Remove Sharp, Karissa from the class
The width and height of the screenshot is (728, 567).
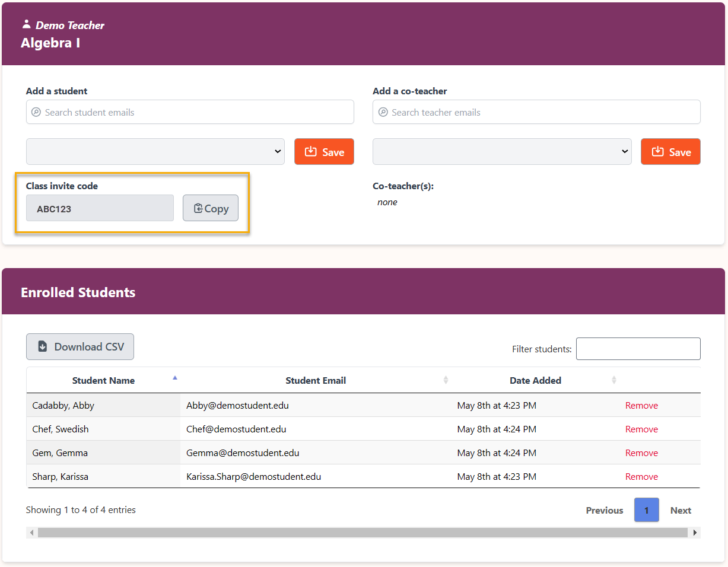pos(641,477)
